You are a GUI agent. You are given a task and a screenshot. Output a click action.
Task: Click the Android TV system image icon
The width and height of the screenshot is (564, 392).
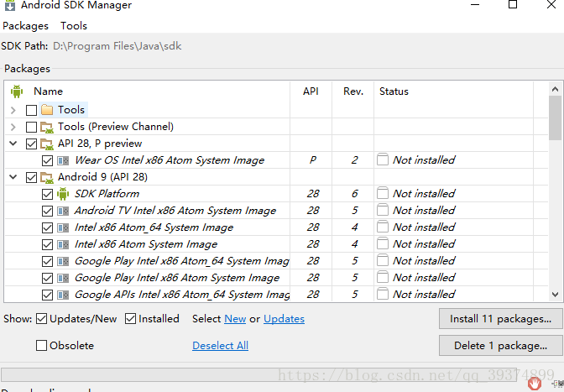(63, 211)
